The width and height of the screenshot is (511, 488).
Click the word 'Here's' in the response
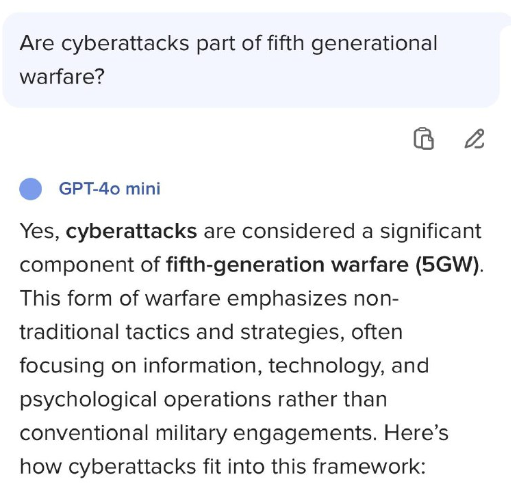pyautogui.click(x=416, y=433)
